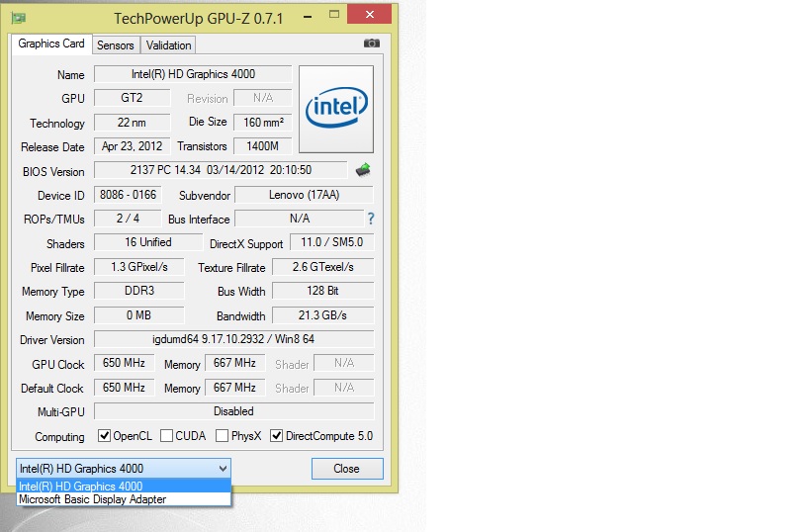Image resolution: width=810 pixels, height=532 pixels.
Task: Take a screenshot with the camera icon
Action: pyautogui.click(x=372, y=44)
